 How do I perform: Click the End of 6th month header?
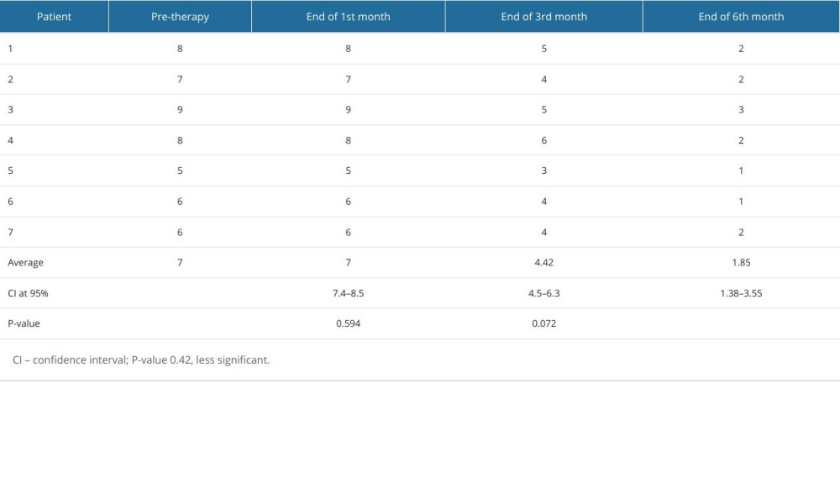pyautogui.click(x=742, y=17)
